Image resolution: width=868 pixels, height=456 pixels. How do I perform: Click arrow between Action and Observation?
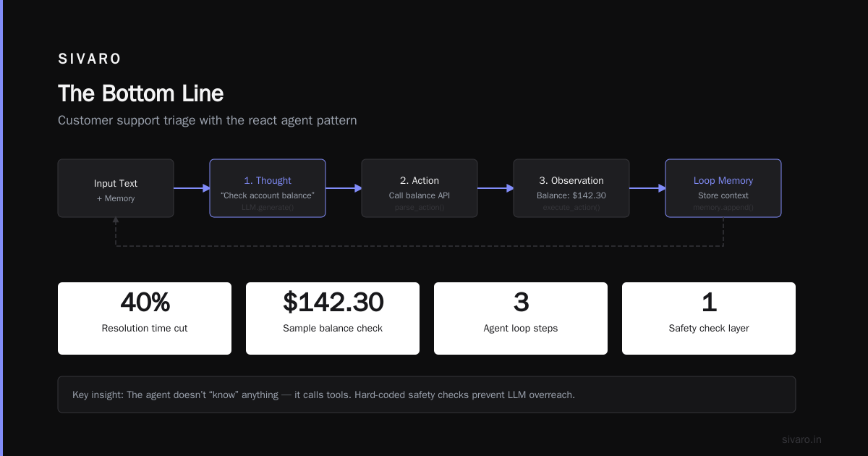(x=495, y=188)
